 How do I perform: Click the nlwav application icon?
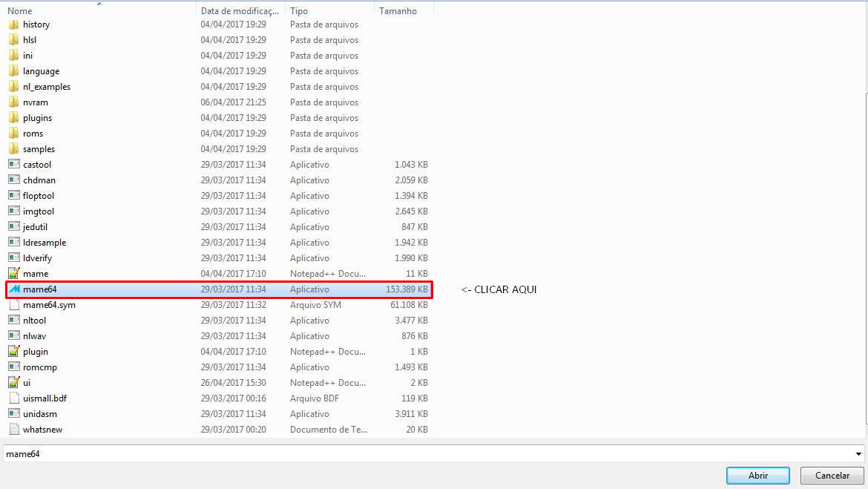click(x=14, y=335)
